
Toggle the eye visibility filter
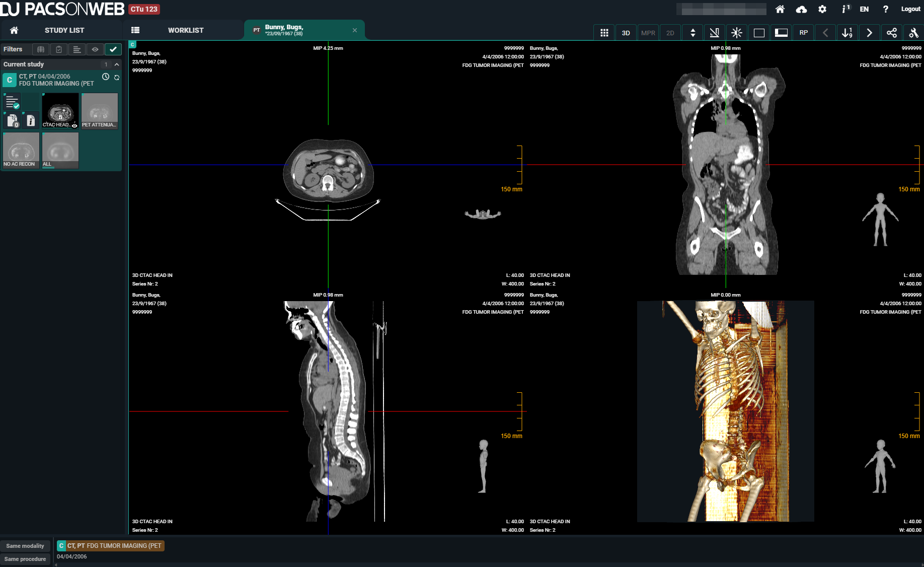pyautogui.click(x=95, y=49)
